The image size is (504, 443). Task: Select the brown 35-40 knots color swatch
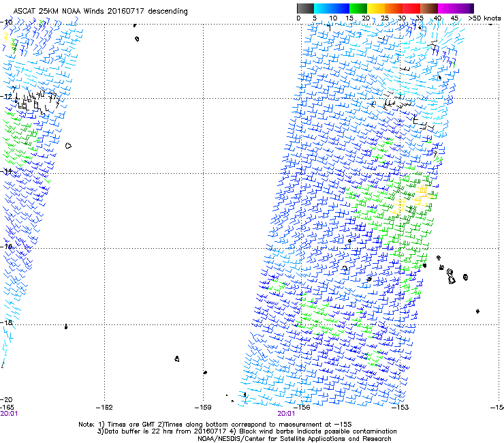[429, 8]
